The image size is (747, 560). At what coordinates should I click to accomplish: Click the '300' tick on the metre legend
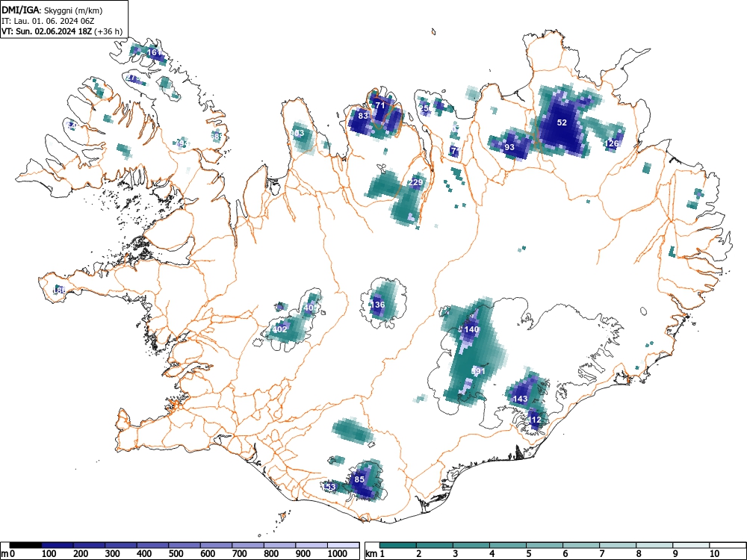[x=113, y=554]
